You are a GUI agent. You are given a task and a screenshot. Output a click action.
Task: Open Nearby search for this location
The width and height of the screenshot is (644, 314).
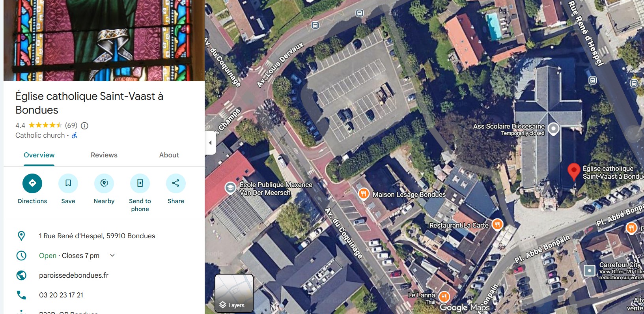click(104, 183)
